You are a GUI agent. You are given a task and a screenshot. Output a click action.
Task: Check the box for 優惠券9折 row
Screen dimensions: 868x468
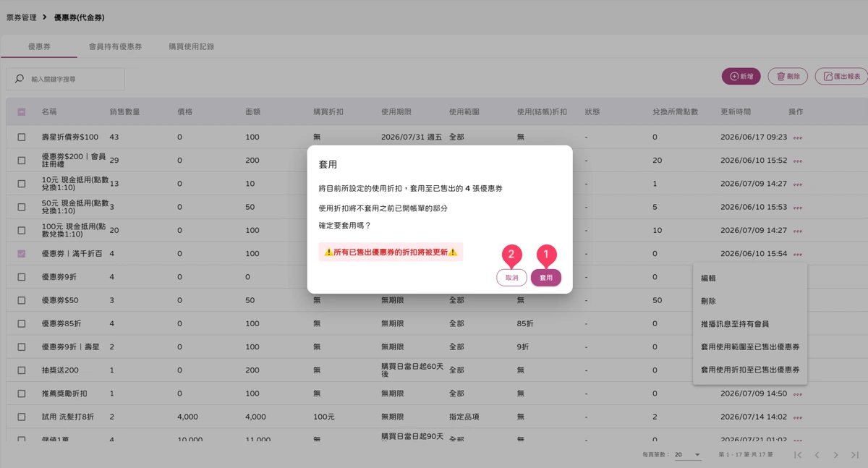click(21, 277)
